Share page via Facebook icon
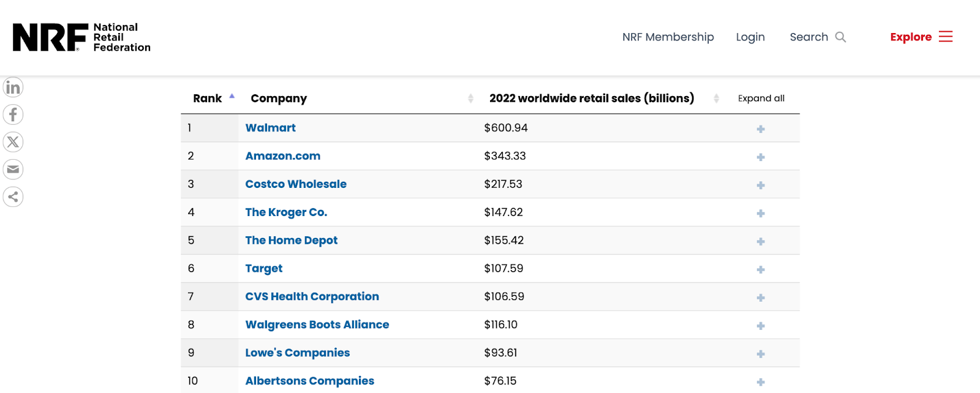 tap(13, 114)
